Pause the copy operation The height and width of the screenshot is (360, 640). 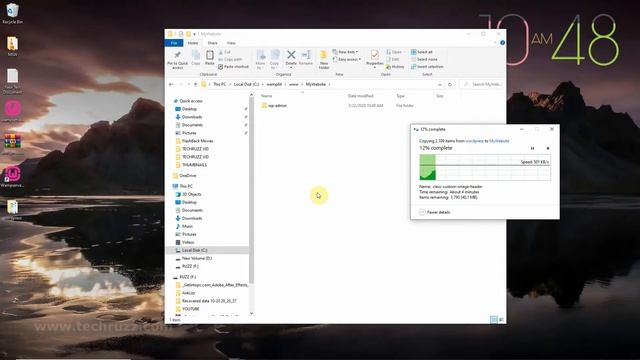point(532,148)
